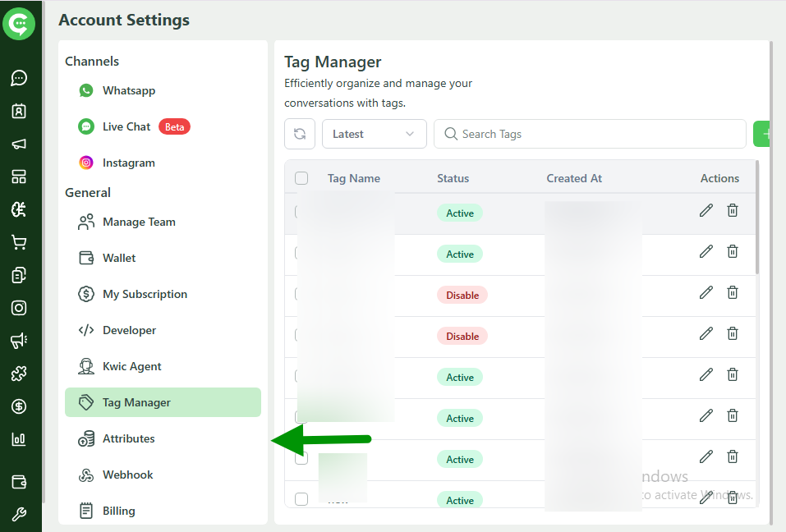Open the chat conversations panel from sidebar
786x532 pixels.
point(19,78)
